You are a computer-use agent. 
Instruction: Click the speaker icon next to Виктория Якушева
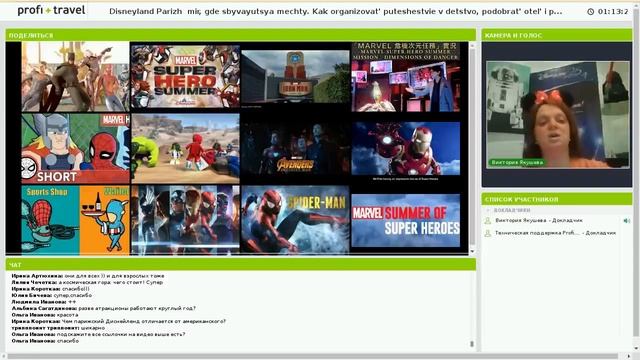click(627, 221)
